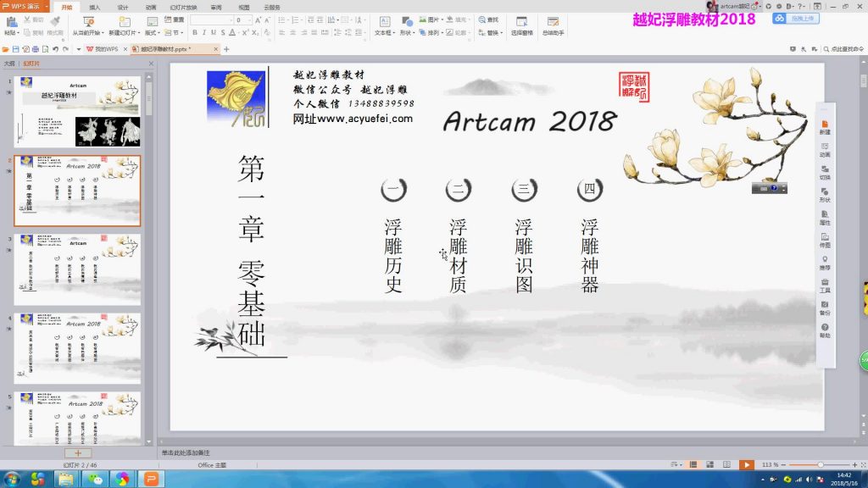This screenshot has width=868, height=488.
Task: Start slideshow from current slide icon
Action: coord(88,22)
